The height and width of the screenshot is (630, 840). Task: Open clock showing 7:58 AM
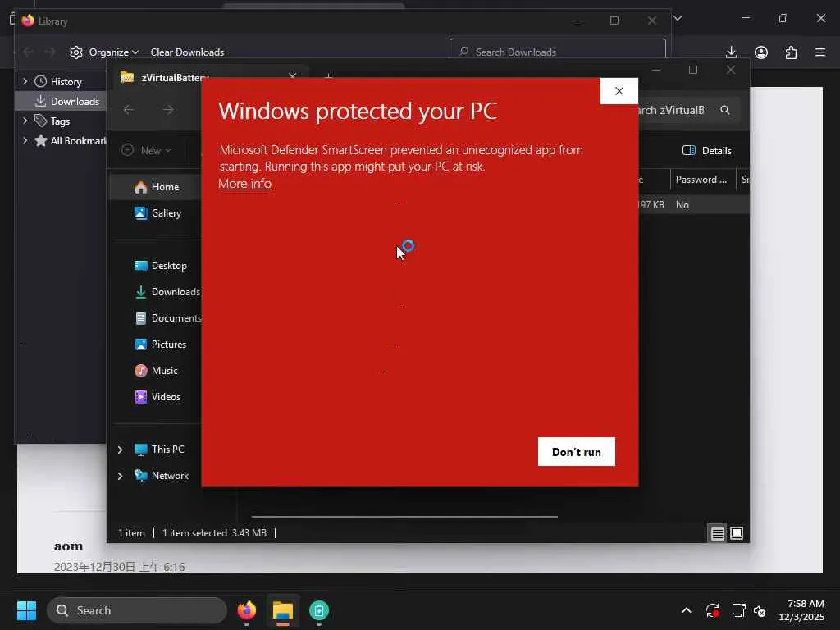pos(801,610)
